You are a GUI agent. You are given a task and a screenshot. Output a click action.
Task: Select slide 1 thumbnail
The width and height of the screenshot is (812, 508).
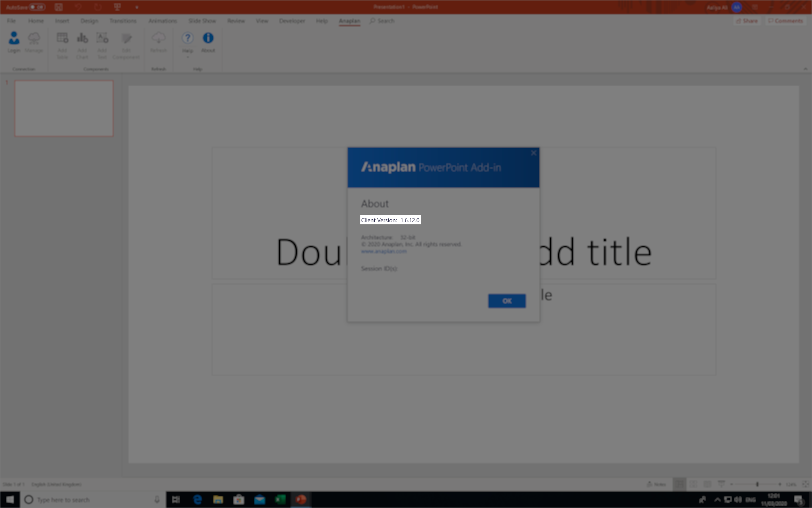(x=64, y=108)
